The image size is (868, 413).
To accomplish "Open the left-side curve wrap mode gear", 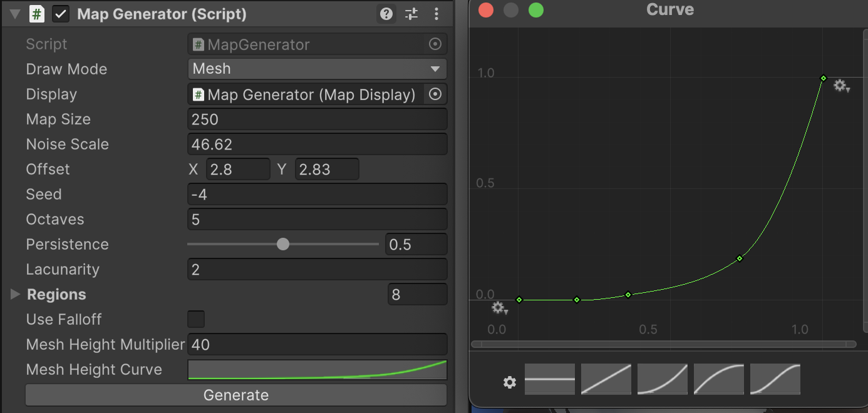I will coord(499,308).
